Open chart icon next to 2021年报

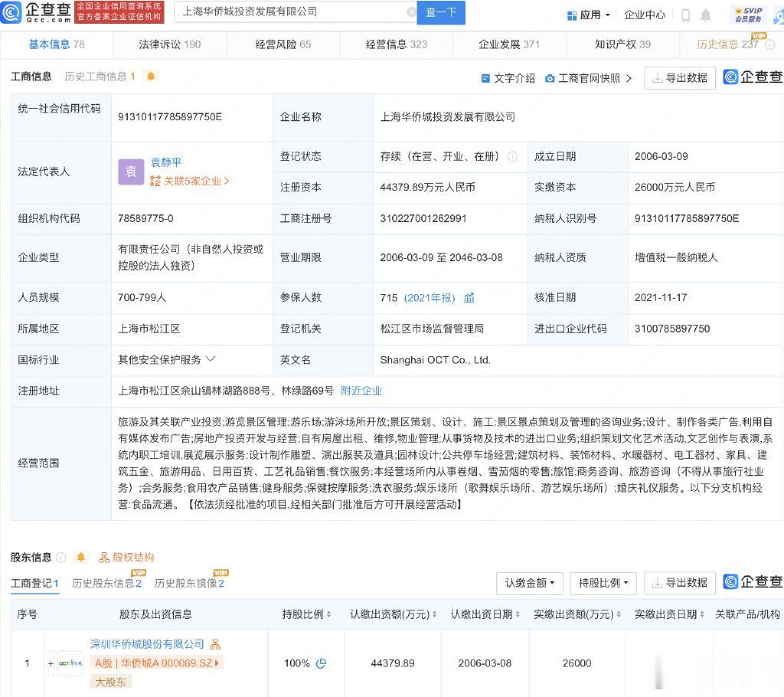pyautogui.click(x=469, y=298)
